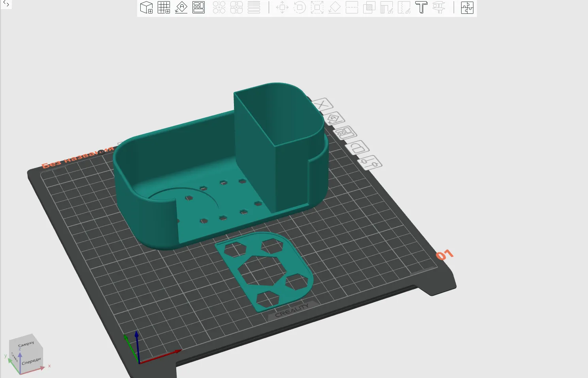Click the 'Спереди' face of view cube
This screenshot has width=588, height=378.
[32, 361]
